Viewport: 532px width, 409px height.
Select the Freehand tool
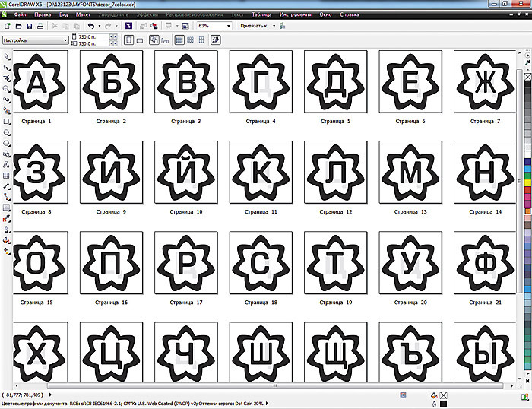click(x=6, y=100)
